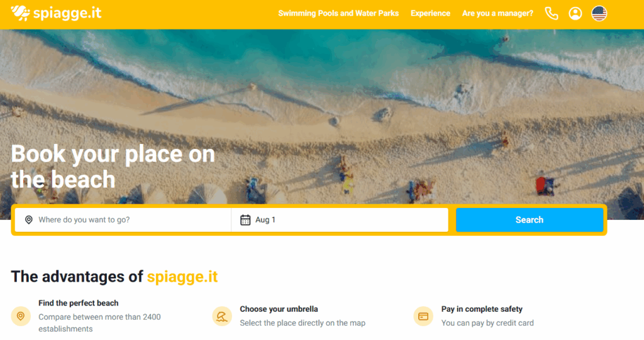Select the Pay in complete safety heading

point(482,309)
